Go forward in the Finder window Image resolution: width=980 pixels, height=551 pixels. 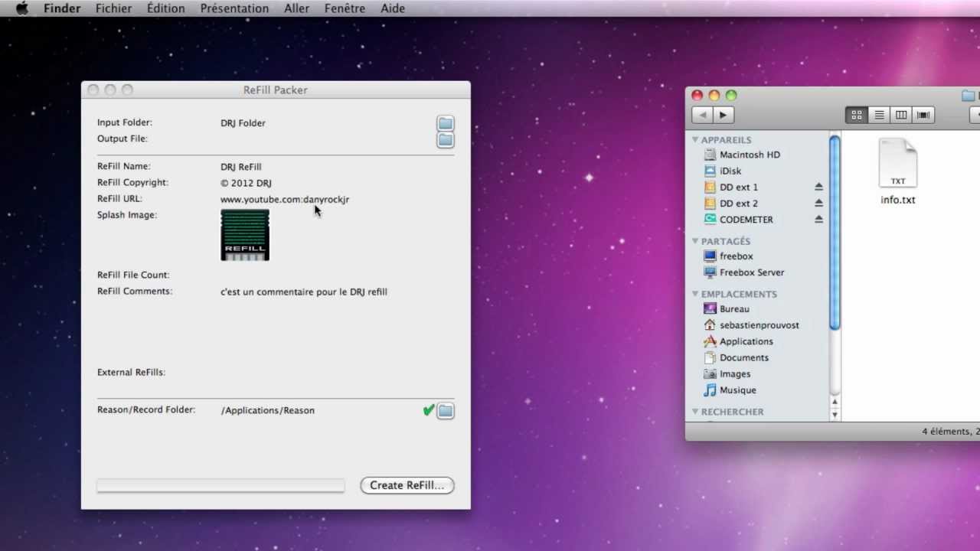[723, 115]
